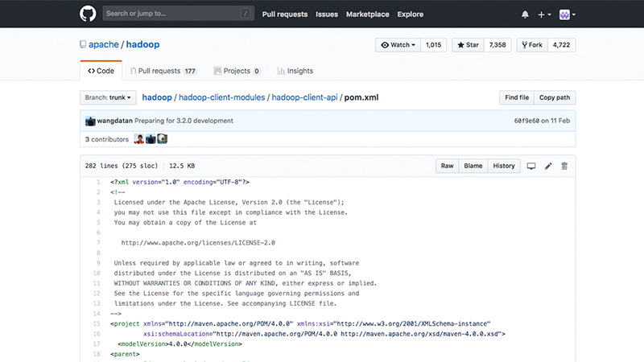Open the first contributor avatar
The height and width of the screenshot is (362, 644).
(138, 139)
